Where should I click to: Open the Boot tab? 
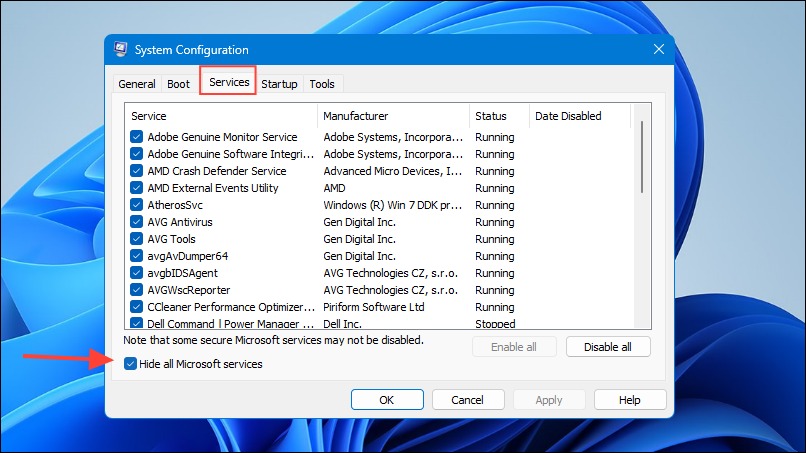point(178,84)
